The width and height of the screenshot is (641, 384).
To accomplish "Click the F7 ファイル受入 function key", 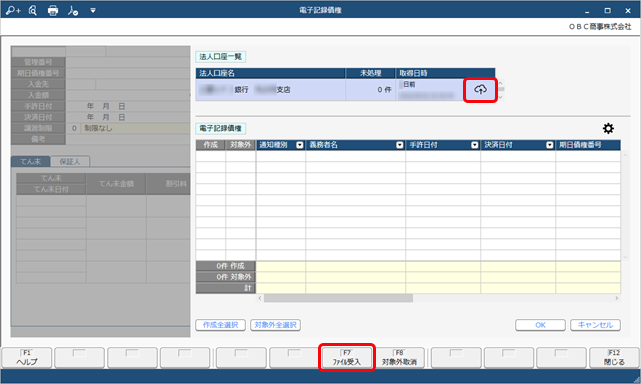I will (347, 357).
